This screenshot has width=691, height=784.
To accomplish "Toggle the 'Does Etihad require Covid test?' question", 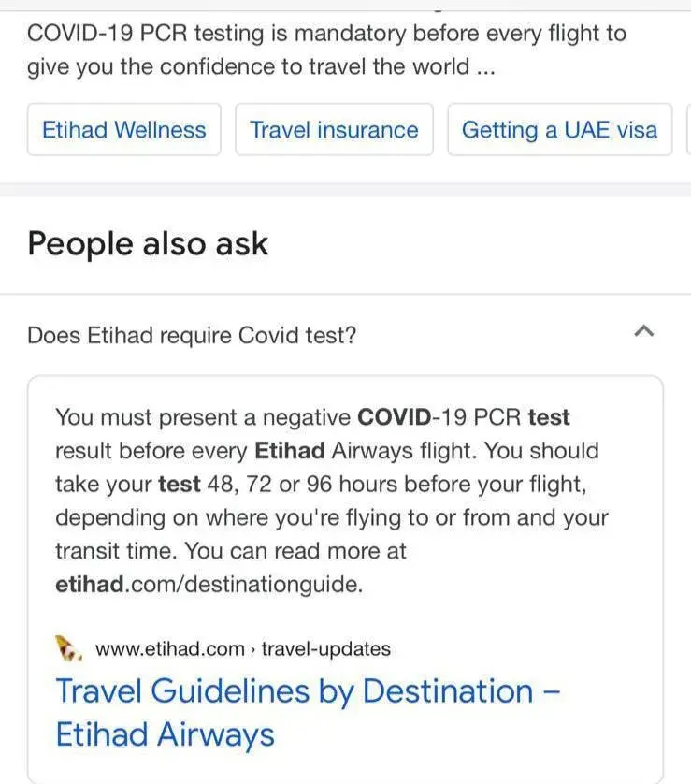I will click(x=192, y=335).
